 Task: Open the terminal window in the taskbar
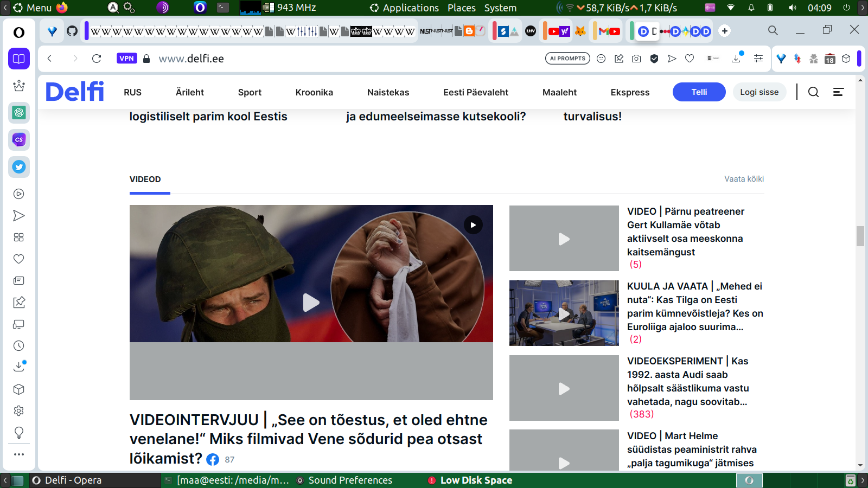click(228, 480)
